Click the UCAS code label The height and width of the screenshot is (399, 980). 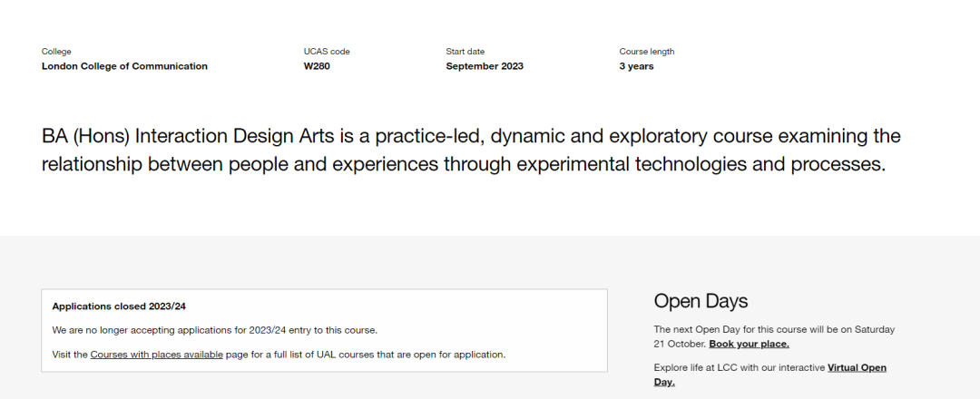(327, 52)
